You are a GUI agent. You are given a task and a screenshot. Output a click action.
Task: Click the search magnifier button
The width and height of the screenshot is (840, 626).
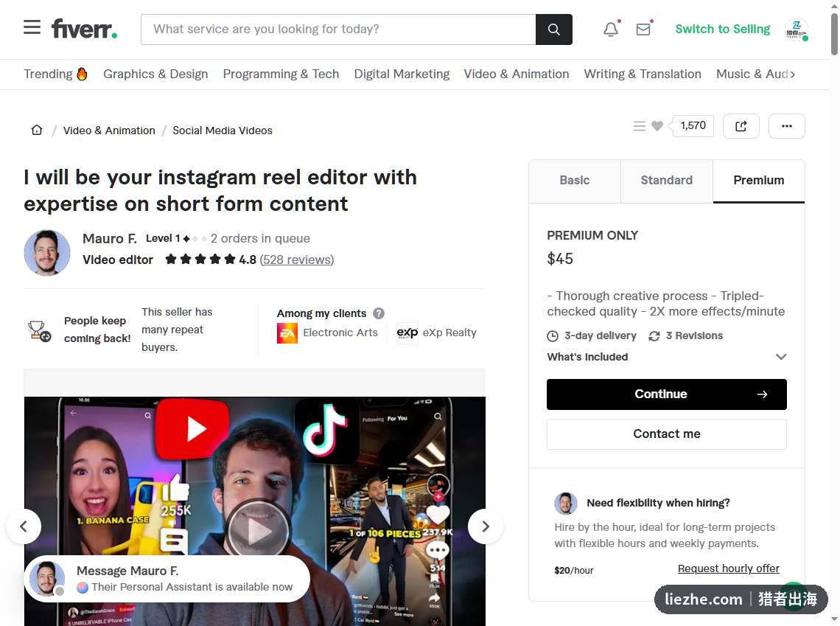tap(554, 29)
